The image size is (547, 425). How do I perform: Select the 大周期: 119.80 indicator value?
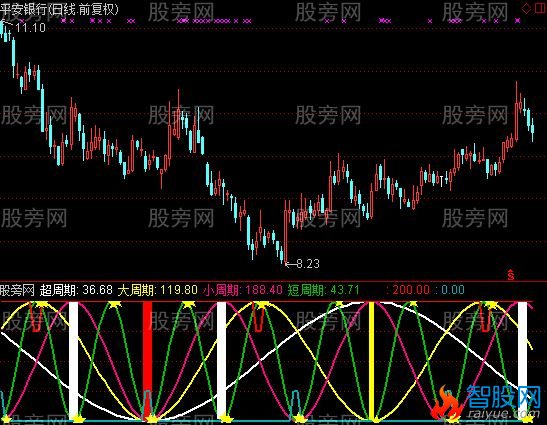[x=157, y=290]
